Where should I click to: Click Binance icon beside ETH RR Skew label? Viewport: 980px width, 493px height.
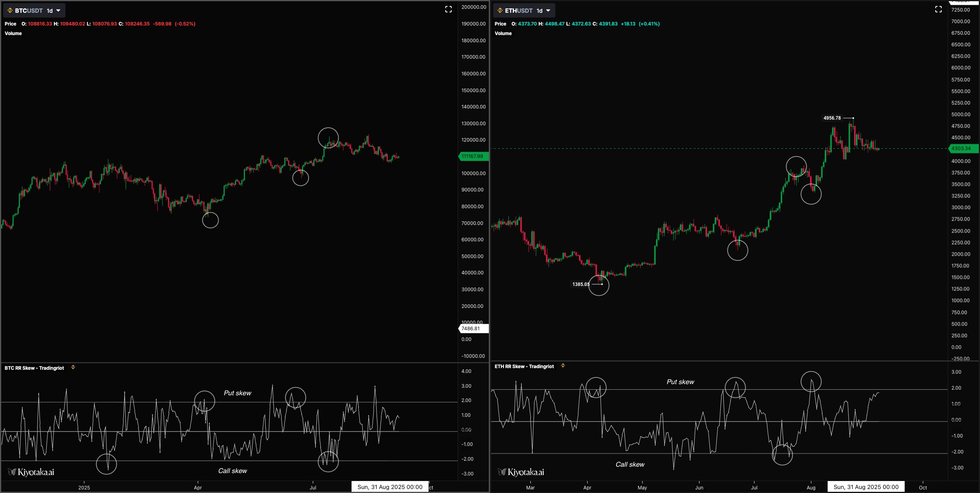[x=563, y=366]
